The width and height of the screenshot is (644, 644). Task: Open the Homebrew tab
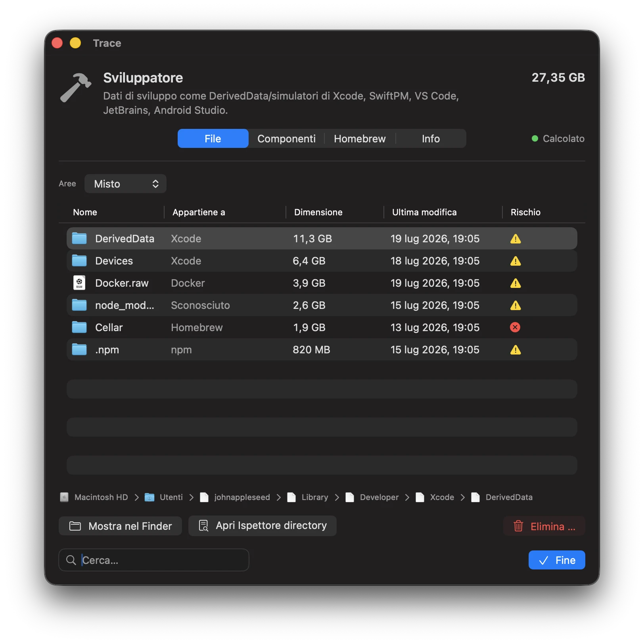click(360, 138)
